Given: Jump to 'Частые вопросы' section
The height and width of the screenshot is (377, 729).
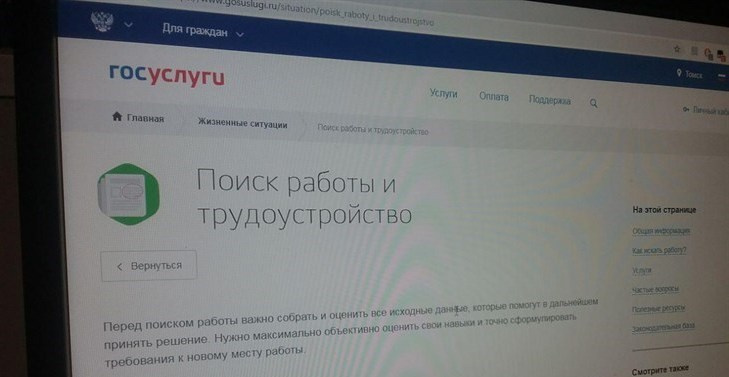Looking at the screenshot, I should click(x=656, y=290).
